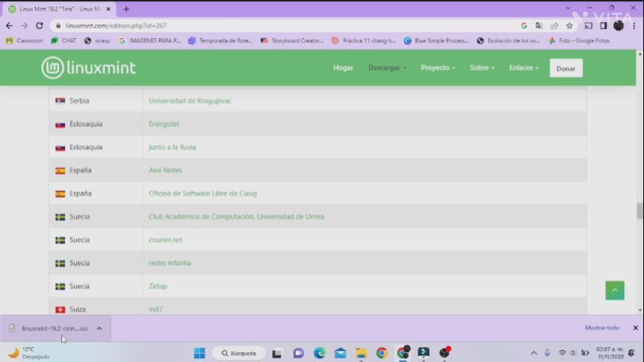Open Oficina de Software Libre do Cixug

tap(202, 193)
